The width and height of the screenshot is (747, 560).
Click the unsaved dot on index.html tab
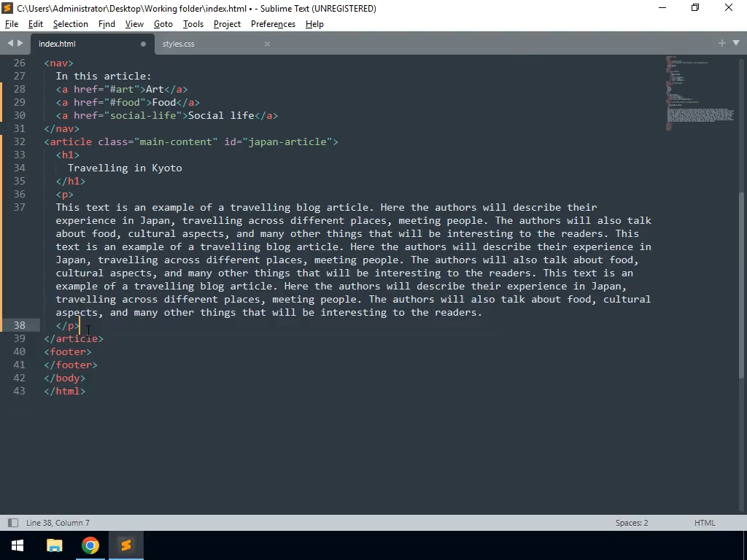tap(143, 44)
